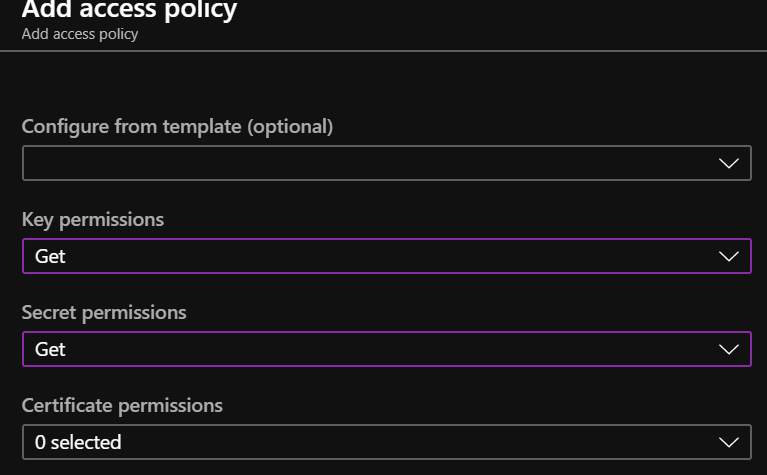767x475 pixels.
Task: Select the Get value in Key permissions
Action: (50, 256)
